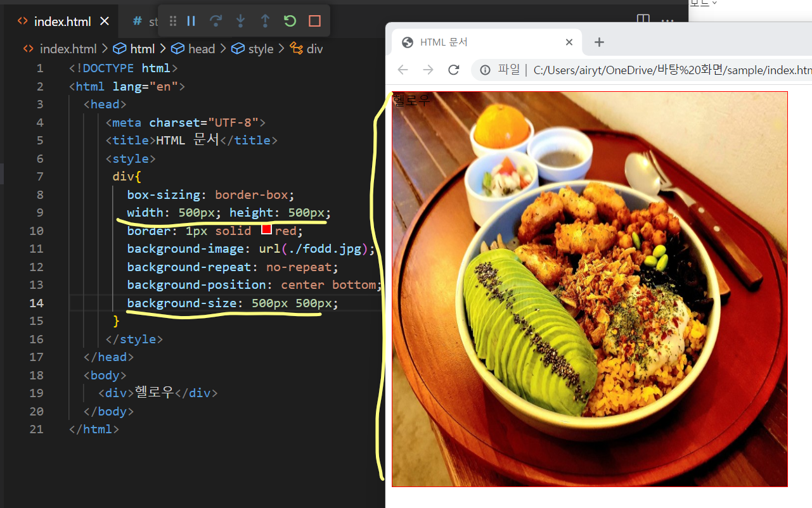
Task: Pause the debug session
Action: point(191,21)
